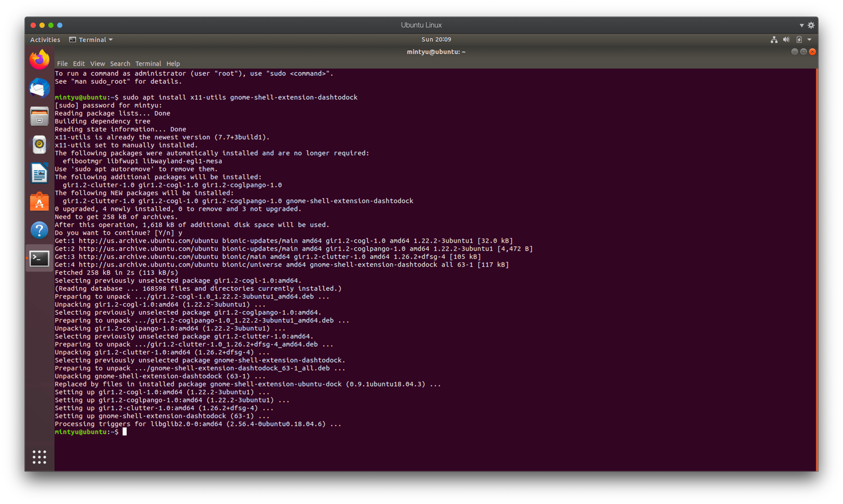Open the Search menu
Screen dimensions: 843x504
[120, 63]
